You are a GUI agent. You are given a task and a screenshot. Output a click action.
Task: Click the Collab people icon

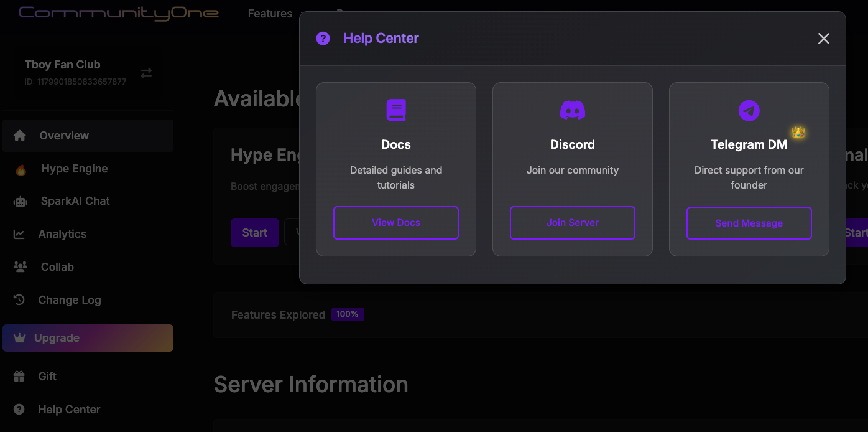click(x=21, y=267)
